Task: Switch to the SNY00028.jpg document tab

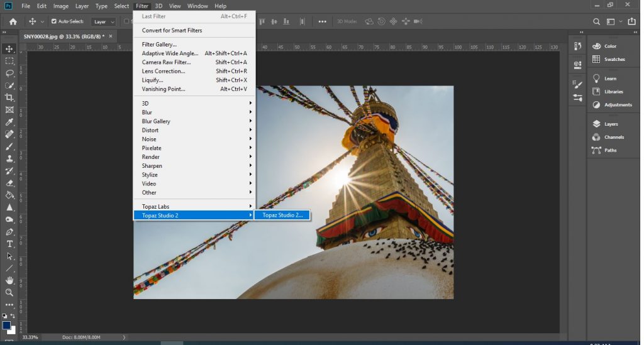Action: coord(64,36)
